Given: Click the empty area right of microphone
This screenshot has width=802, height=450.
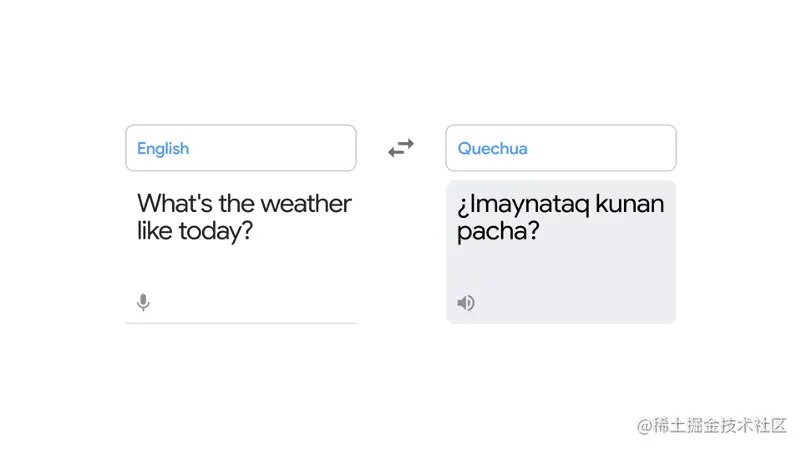Looking at the screenshot, I should pos(250,302).
